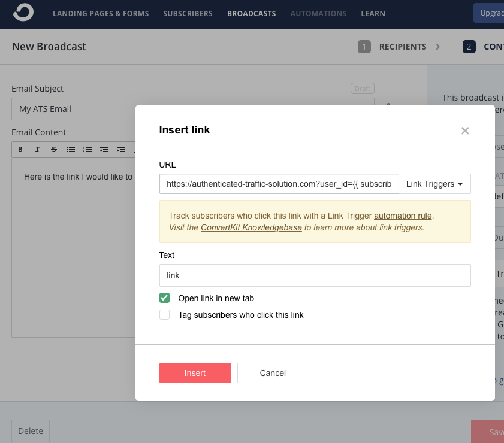This screenshot has height=443, width=504.
Task: Toggle italic formatting in editor toolbar
Action: pyautogui.click(x=37, y=150)
